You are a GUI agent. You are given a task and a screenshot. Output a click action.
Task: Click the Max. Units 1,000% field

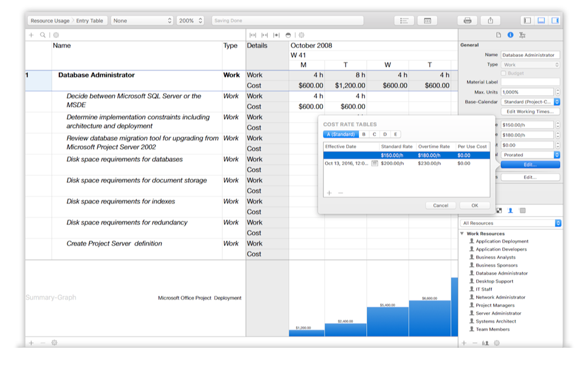(x=527, y=92)
